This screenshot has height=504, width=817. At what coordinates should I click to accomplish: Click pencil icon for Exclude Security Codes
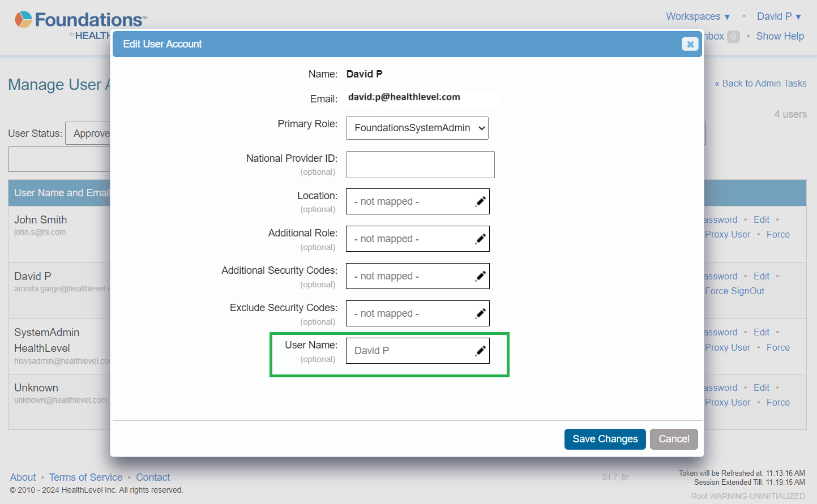pyautogui.click(x=480, y=313)
